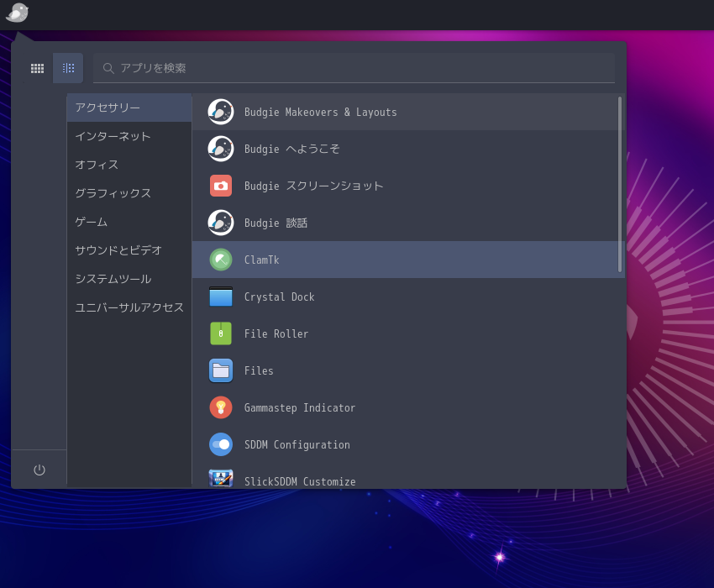
Task: Switch to grid view of applications
Action: click(37, 68)
